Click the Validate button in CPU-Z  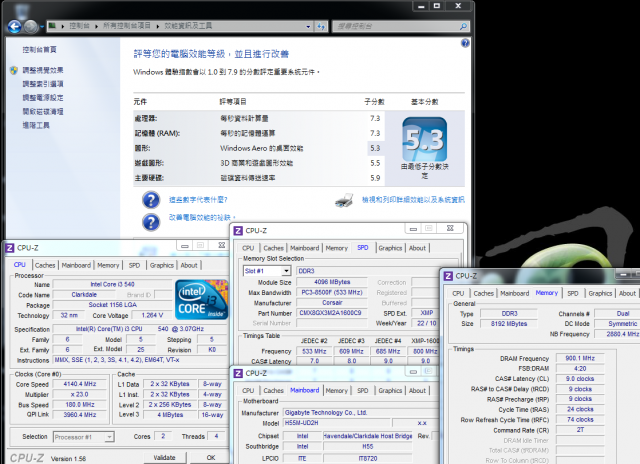tap(164, 458)
